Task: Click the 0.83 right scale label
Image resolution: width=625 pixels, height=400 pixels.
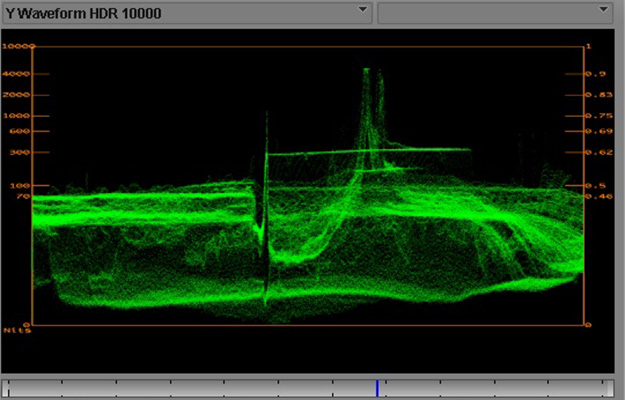Action: 599,95
